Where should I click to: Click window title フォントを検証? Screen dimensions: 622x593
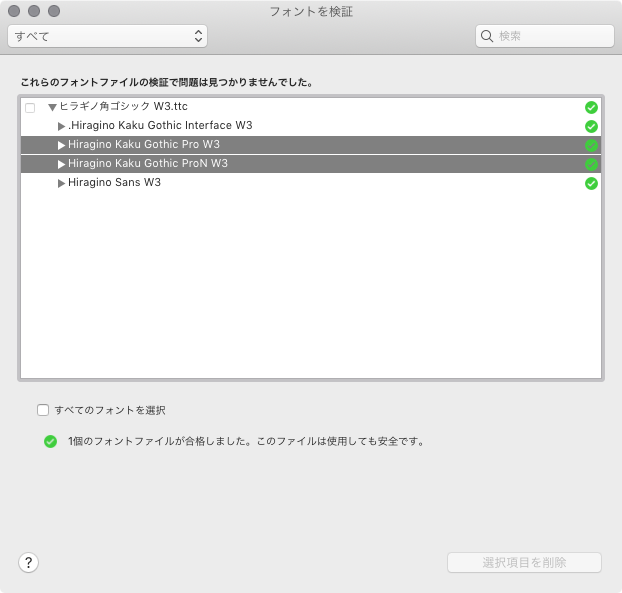[x=311, y=12]
